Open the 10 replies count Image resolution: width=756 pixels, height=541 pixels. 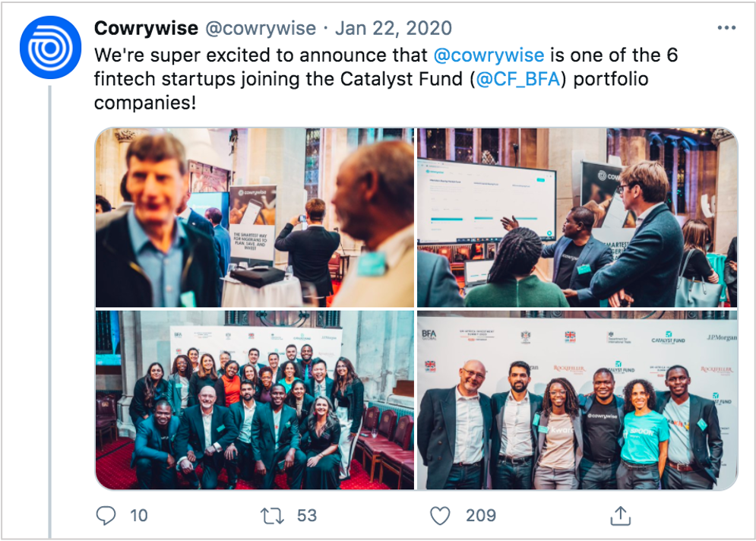click(x=139, y=515)
